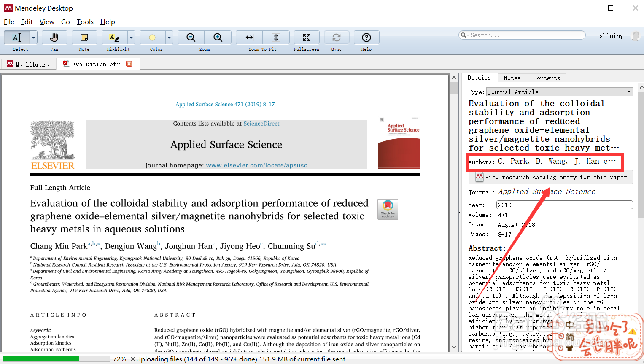This screenshot has width=644, height=364.
Task: View research catalog entry for this paper
Action: (x=551, y=178)
